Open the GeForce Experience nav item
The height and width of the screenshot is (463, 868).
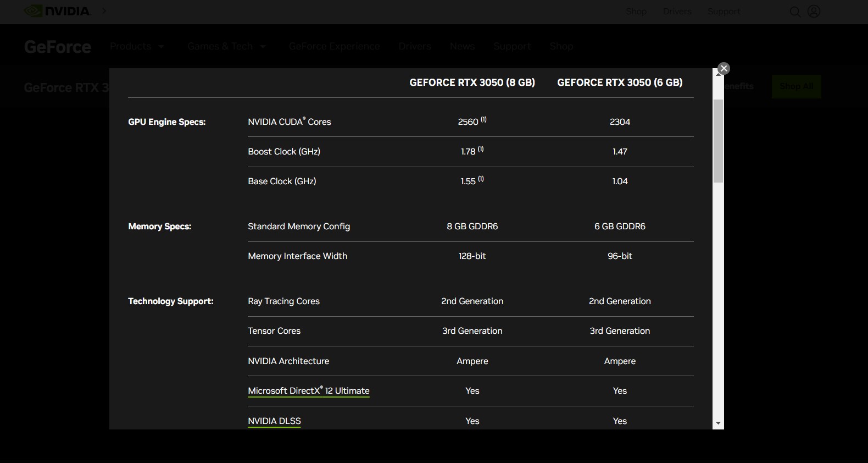(334, 47)
